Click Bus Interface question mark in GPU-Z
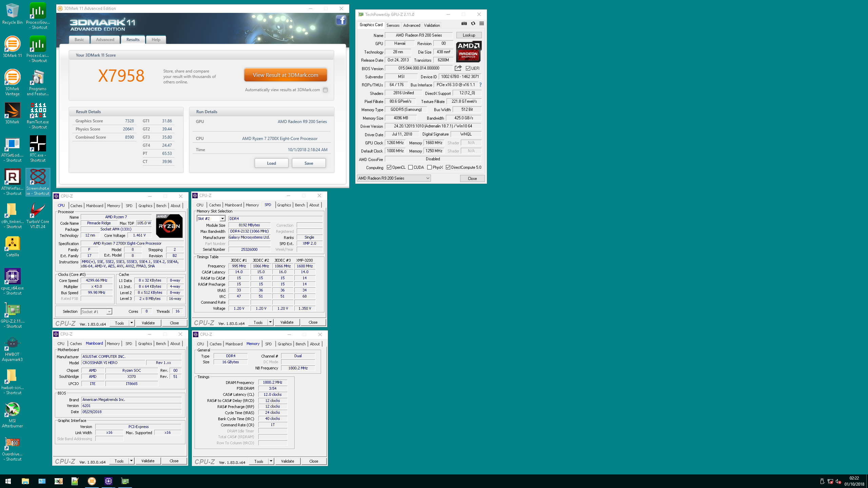This screenshot has height=488, width=868. 480,85
